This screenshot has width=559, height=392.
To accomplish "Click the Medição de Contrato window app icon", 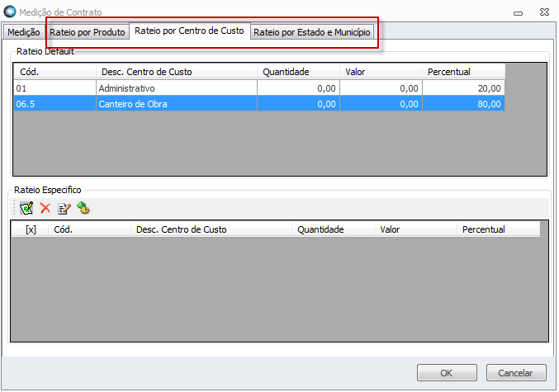I will [x=10, y=12].
